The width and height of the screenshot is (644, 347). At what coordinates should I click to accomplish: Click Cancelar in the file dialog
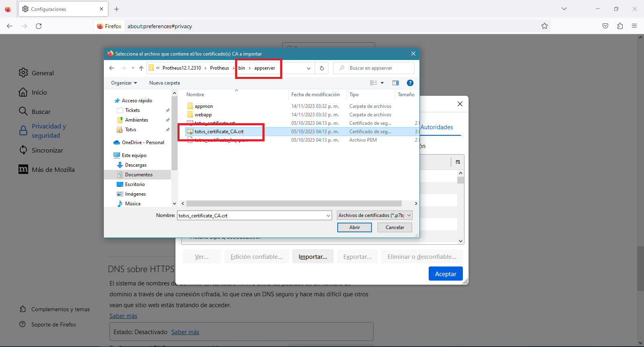pyautogui.click(x=395, y=227)
